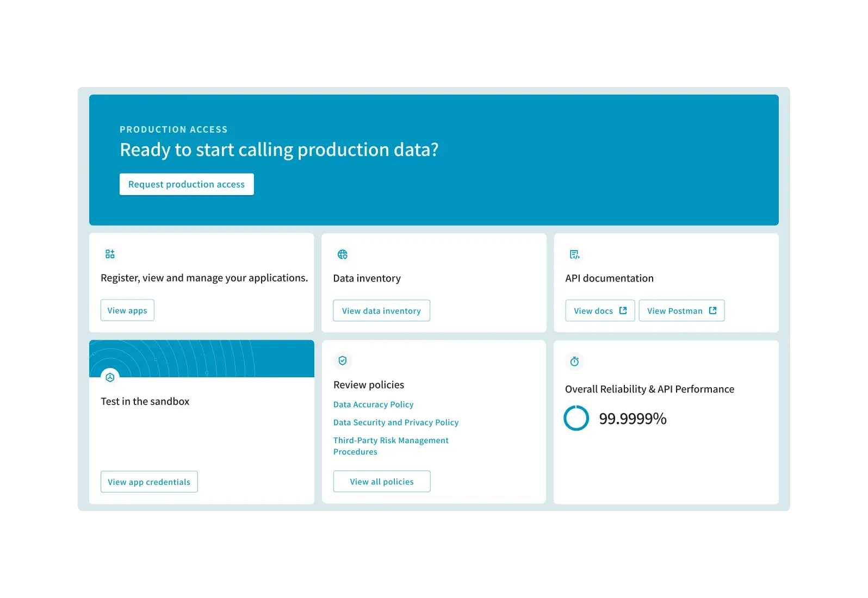Click the Review policies shield icon

[343, 360]
